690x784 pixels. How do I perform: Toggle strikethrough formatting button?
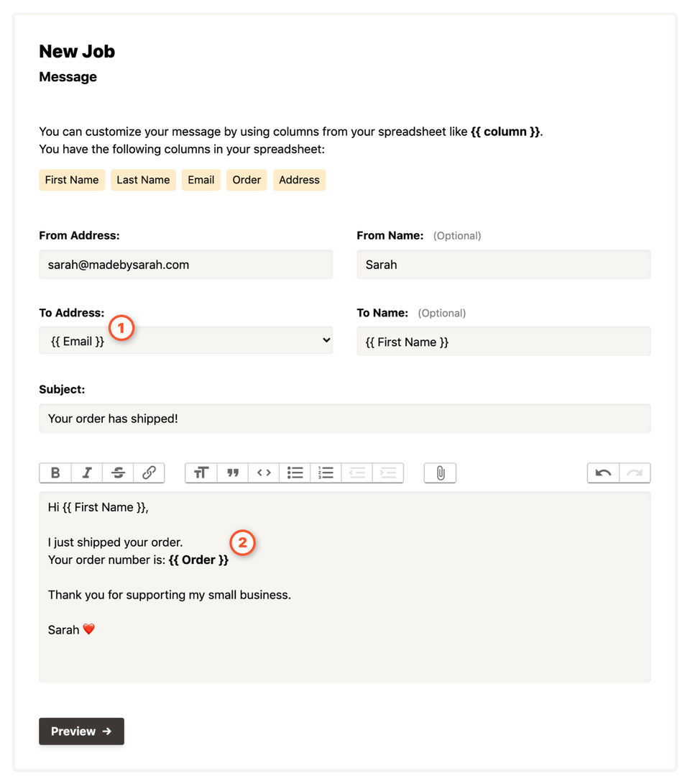pyautogui.click(x=118, y=473)
